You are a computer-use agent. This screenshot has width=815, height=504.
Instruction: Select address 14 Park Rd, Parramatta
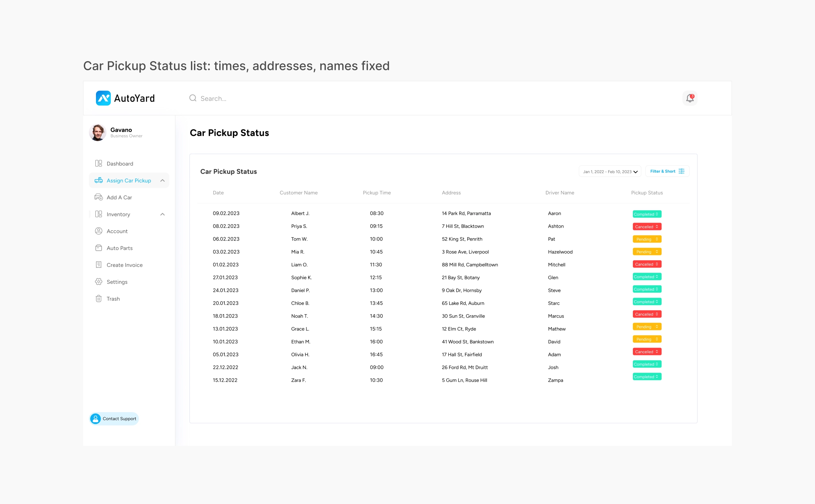466,213
